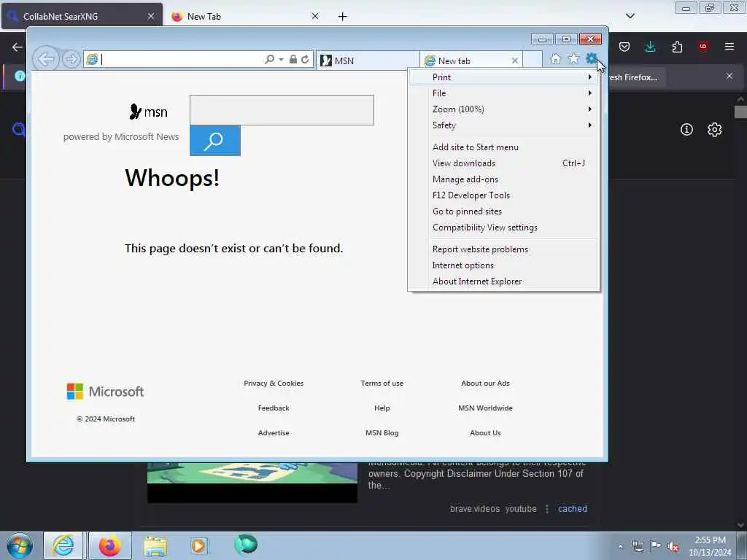Image resolution: width=747 pixels, height=560 pixels.
Task: Click the msn butterfly logo
Action: [x=148, y=112]
